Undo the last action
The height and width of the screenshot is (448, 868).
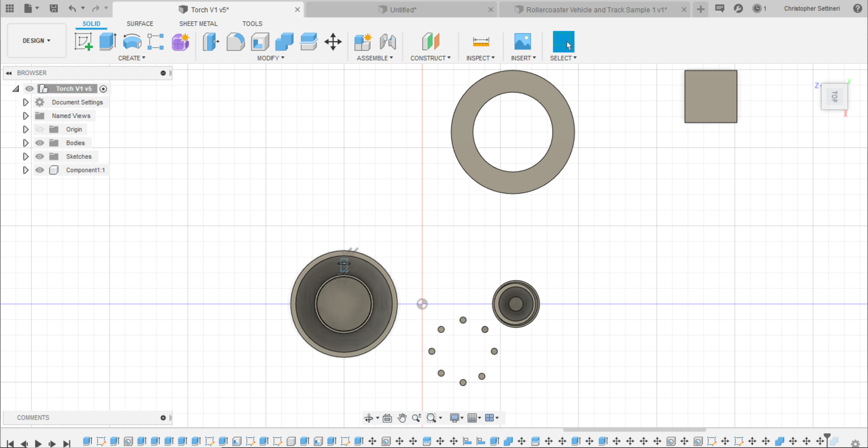coord(72,8)
